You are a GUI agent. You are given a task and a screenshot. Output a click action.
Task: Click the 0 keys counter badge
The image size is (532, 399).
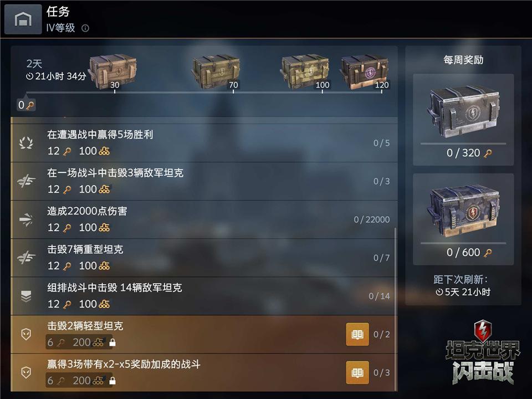click(27, 105)
